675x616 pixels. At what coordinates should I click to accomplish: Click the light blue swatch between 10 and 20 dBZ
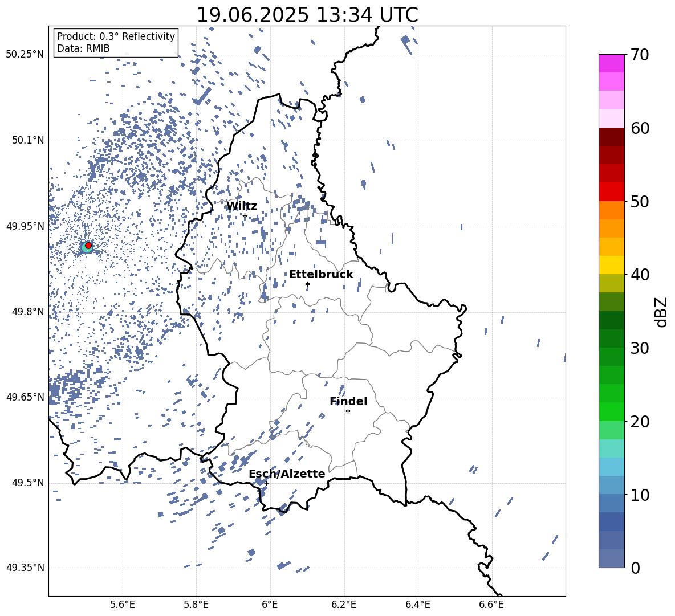(x=612, y=467)
